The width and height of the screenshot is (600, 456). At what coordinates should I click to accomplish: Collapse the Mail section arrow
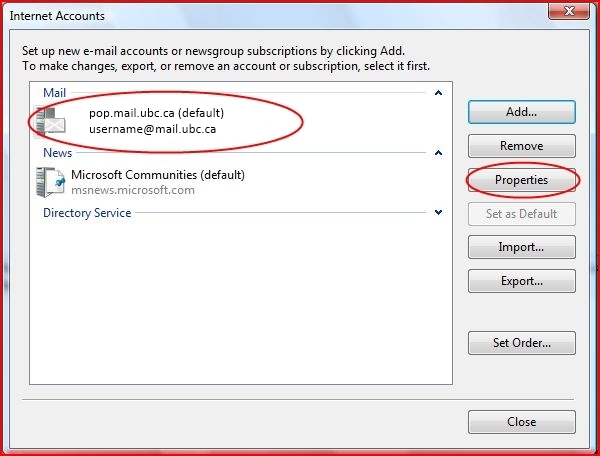438,93
